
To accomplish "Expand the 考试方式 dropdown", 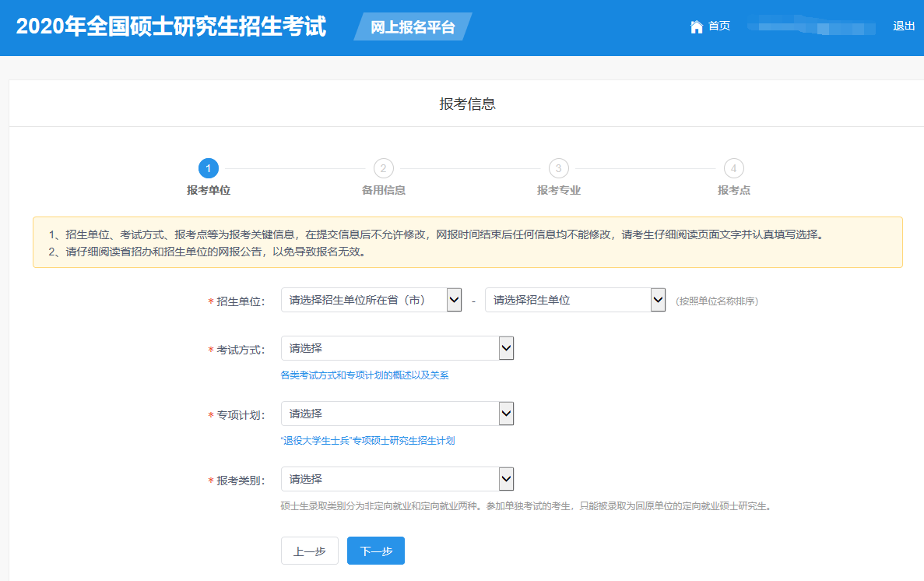I will click(397, 348).
